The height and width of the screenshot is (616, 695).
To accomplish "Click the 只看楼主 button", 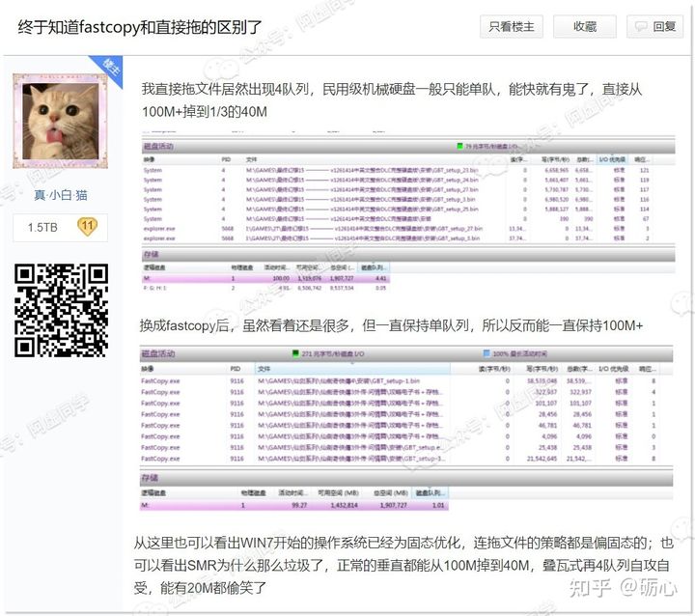I will click(x=511, y=27).
